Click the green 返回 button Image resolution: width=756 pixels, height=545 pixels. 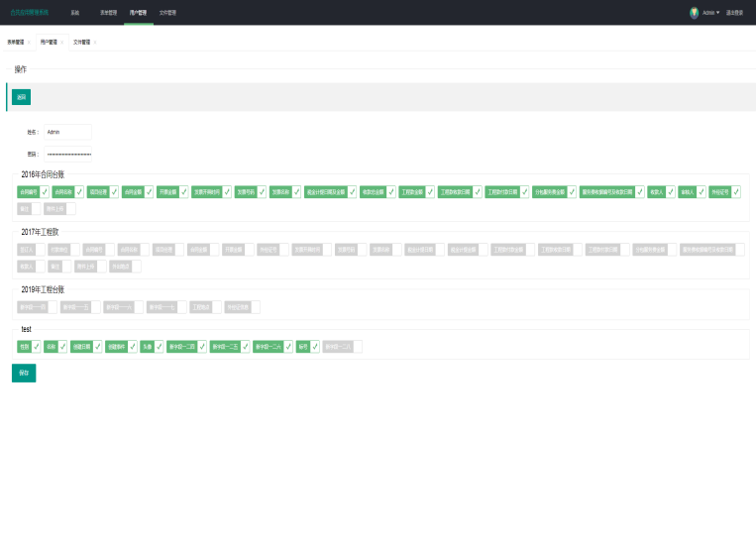click(22, 96)
